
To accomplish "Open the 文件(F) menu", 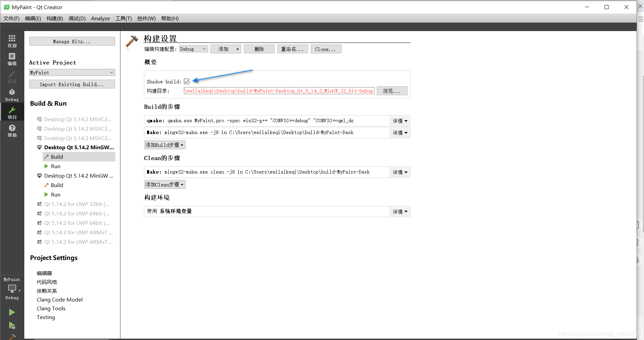I will 11,18.
